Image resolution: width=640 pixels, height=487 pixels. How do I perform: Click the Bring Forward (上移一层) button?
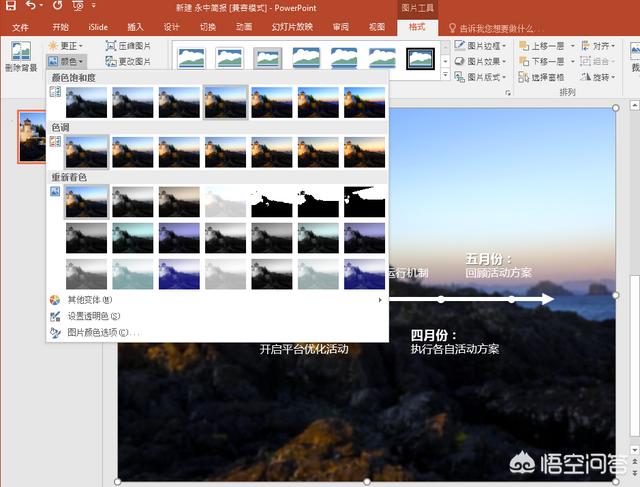[x=545, y=46]
